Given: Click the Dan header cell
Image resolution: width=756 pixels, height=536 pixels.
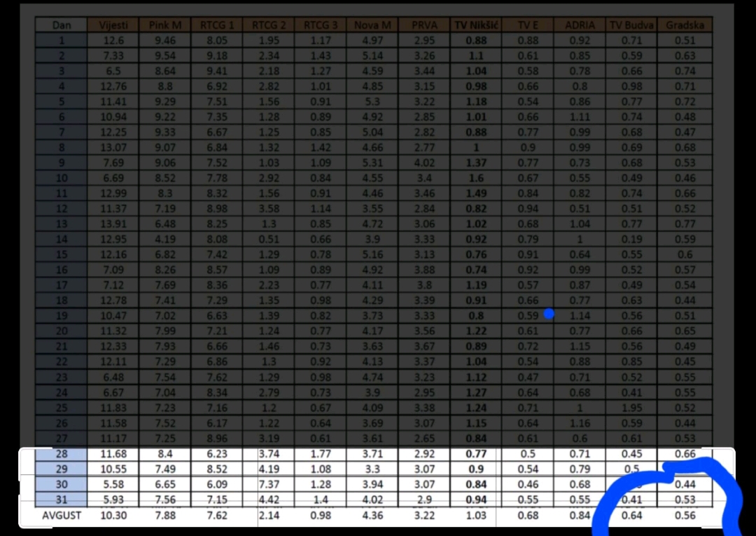Looking at the screenshot, I should click(62, 25).
